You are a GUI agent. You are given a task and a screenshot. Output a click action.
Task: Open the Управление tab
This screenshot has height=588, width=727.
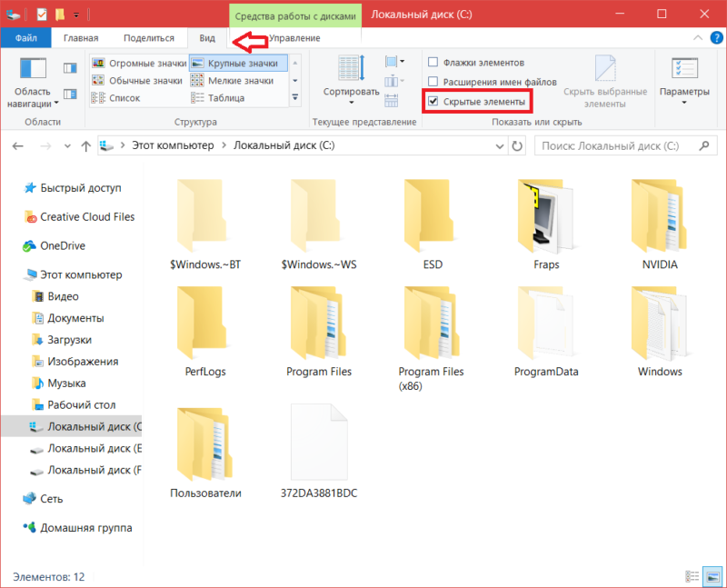294,38
